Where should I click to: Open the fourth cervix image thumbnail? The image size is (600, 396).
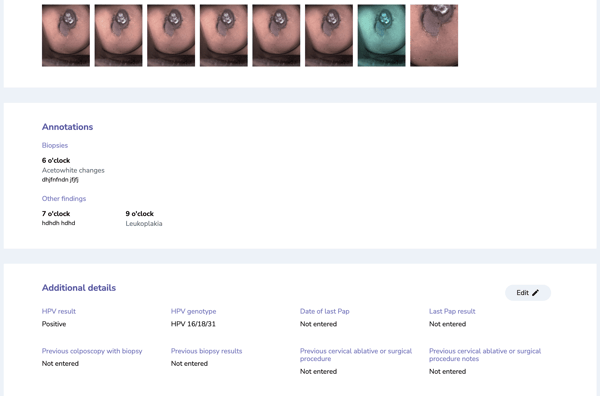pyautogui.click(x=224, y=35)
